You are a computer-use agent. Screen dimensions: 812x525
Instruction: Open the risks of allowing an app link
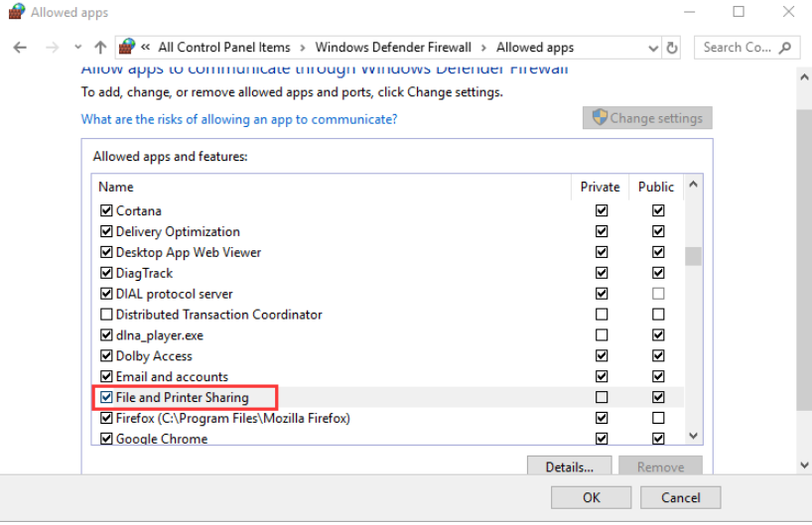239,119
